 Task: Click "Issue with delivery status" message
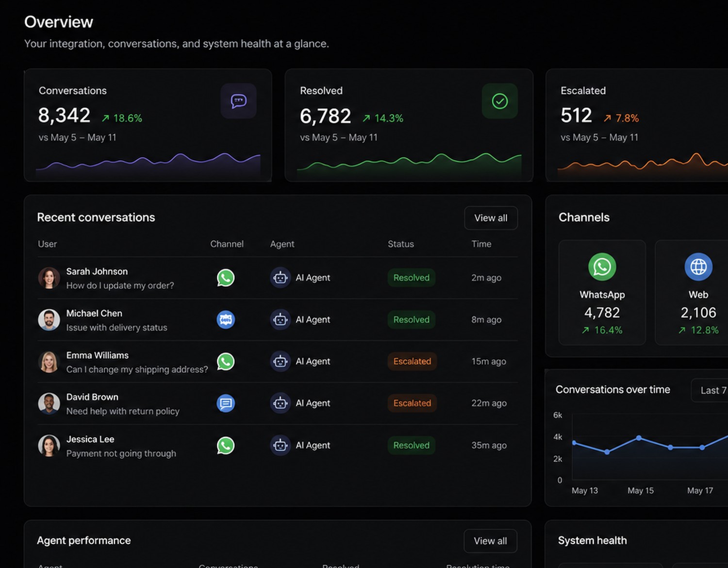coord(116,328)
